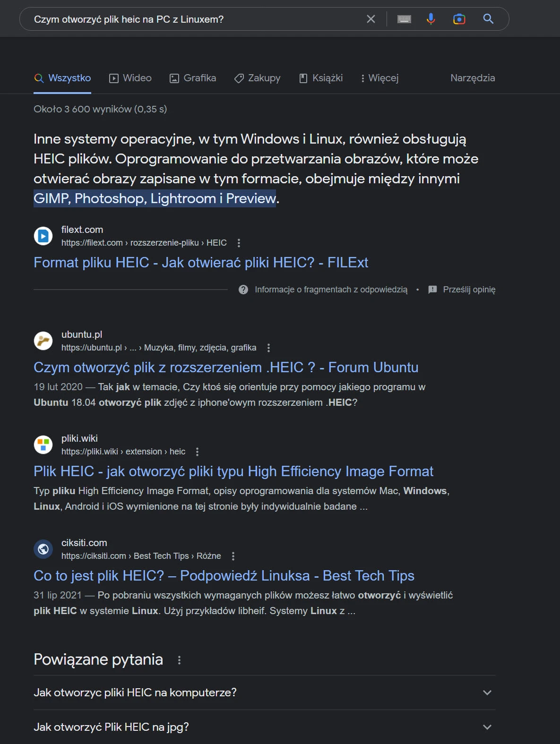Open the three-dot menu beside the ciksiti.com result

coord(233,556)
